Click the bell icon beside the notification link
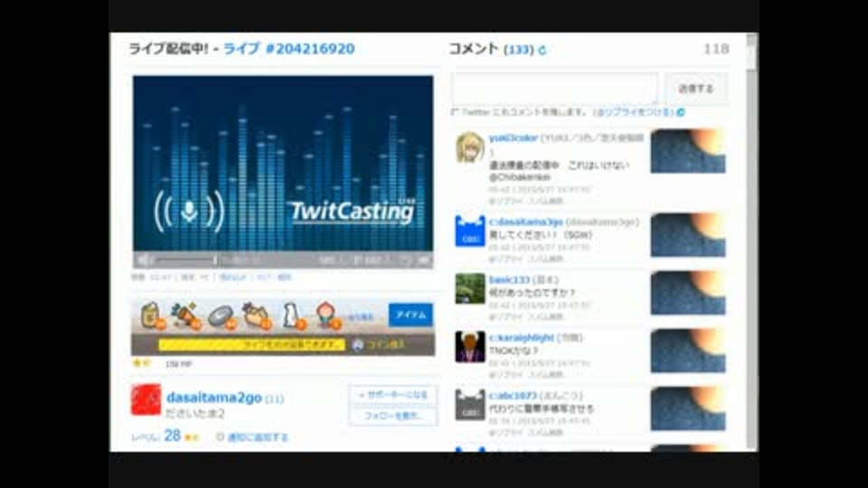 [220, 437]
